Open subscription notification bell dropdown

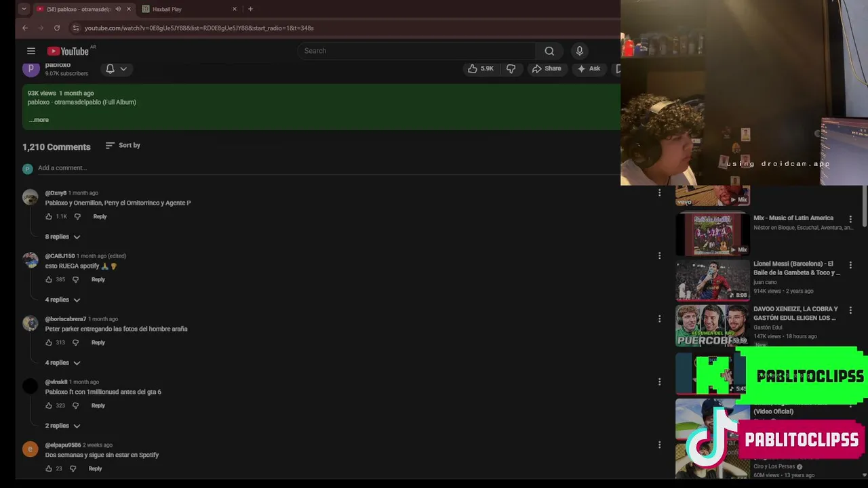116,68
